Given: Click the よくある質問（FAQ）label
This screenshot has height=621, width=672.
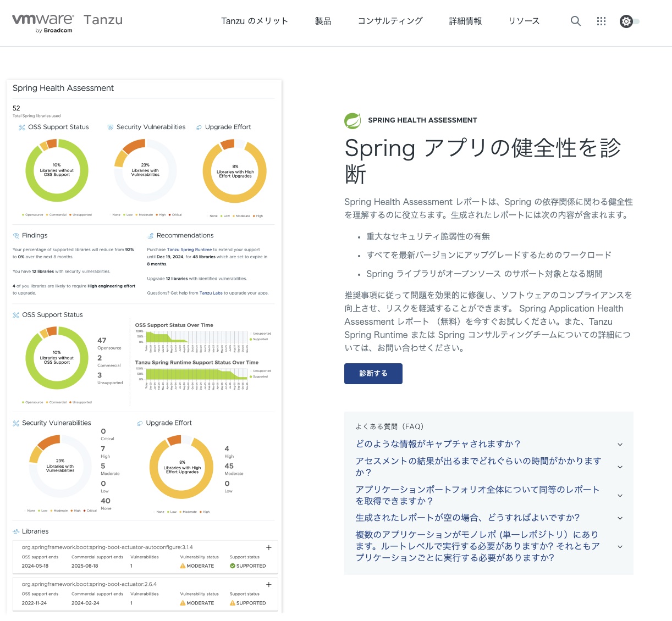Looking at the screenshot, I should pyautogui.click(x=389, y=426).
